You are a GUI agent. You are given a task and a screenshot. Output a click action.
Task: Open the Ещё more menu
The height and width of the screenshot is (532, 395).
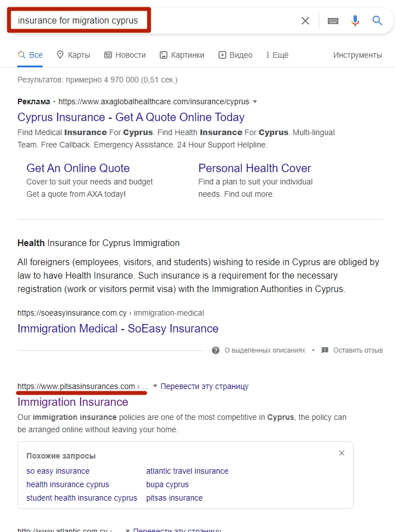pyautogui.click(x=277, y=55)
